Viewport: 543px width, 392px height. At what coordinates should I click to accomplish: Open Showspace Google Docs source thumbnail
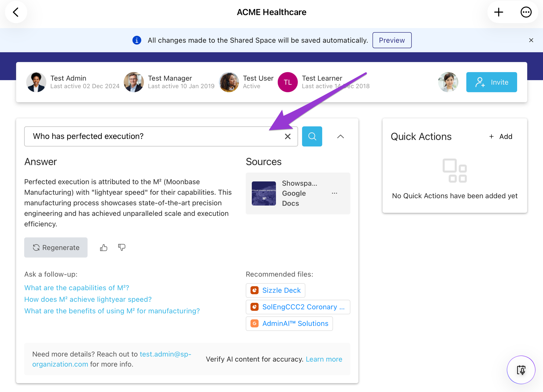264,193
